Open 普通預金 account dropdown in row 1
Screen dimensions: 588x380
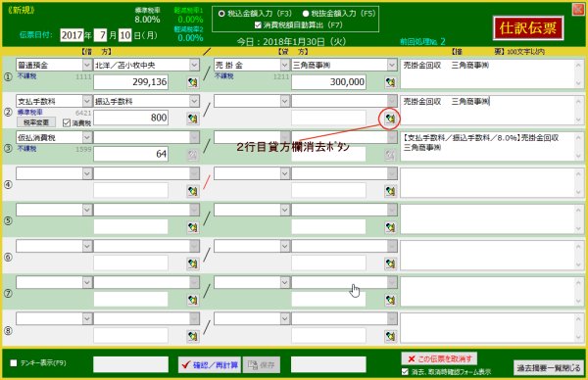87,65
